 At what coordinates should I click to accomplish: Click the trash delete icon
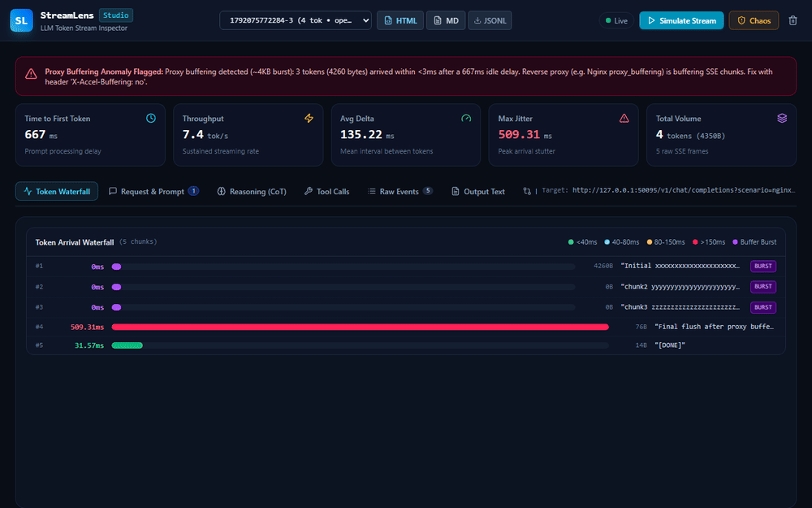[793, 21]
